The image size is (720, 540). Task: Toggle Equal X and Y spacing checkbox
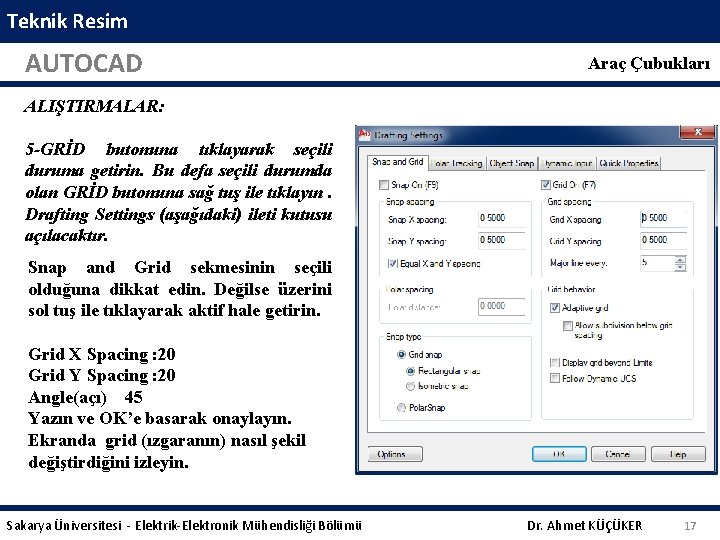click(x=393, y=264)
